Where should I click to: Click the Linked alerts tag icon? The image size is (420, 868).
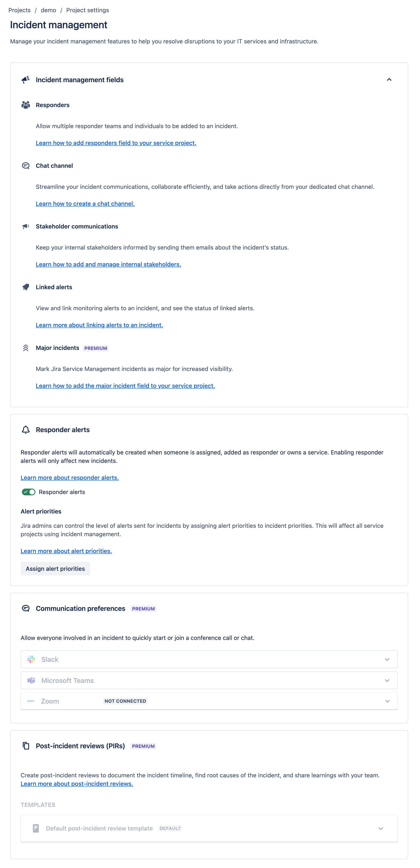[x=26, y=287]
